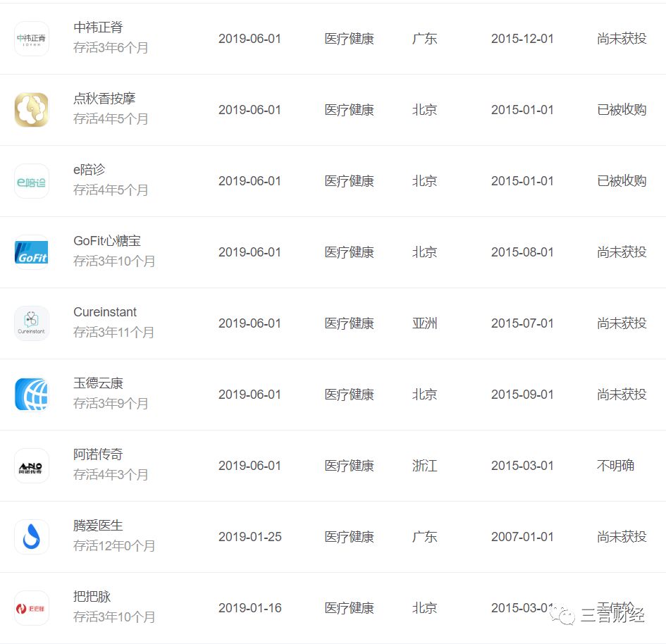The width and height of the screenshot is (666, 644).
Task: Select the 阿诺传奇 black logo icon
Action: 32,466
